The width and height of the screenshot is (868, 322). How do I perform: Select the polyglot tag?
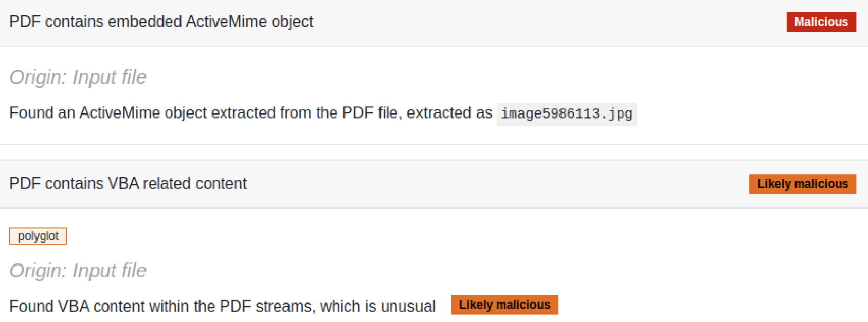click(x=38, y=236)
